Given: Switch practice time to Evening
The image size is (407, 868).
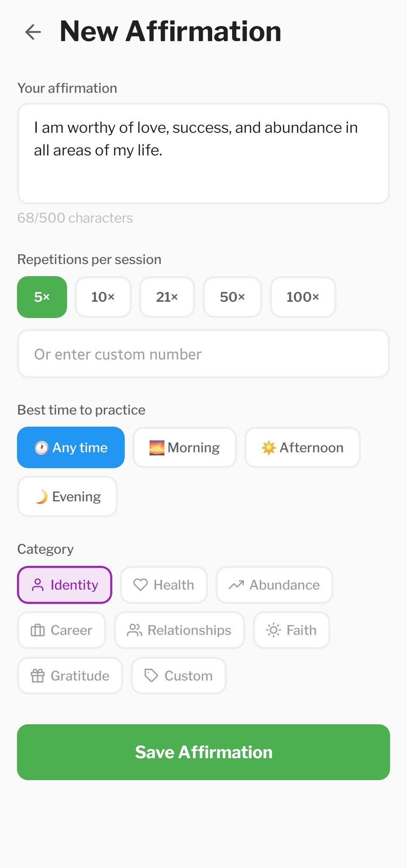Looking at the screenshot, I should (x=67, y=497).
